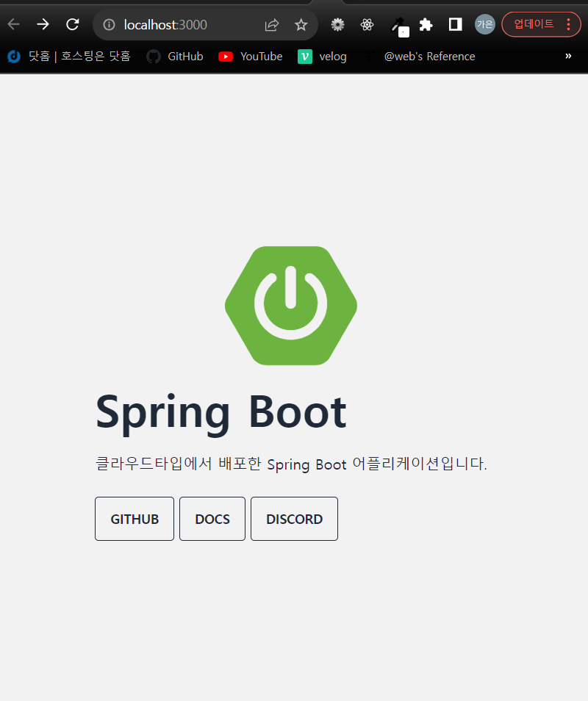Toggle the browser side panel
Viewport: 588px width, 701px height.
[x=455, y=24]
